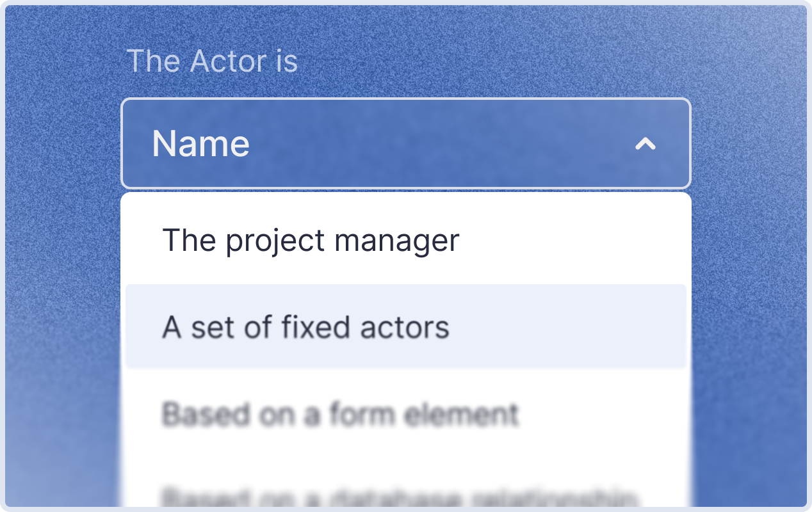
Task: Choose "A set of fixed actors"
Action: [x=406, y=327]
